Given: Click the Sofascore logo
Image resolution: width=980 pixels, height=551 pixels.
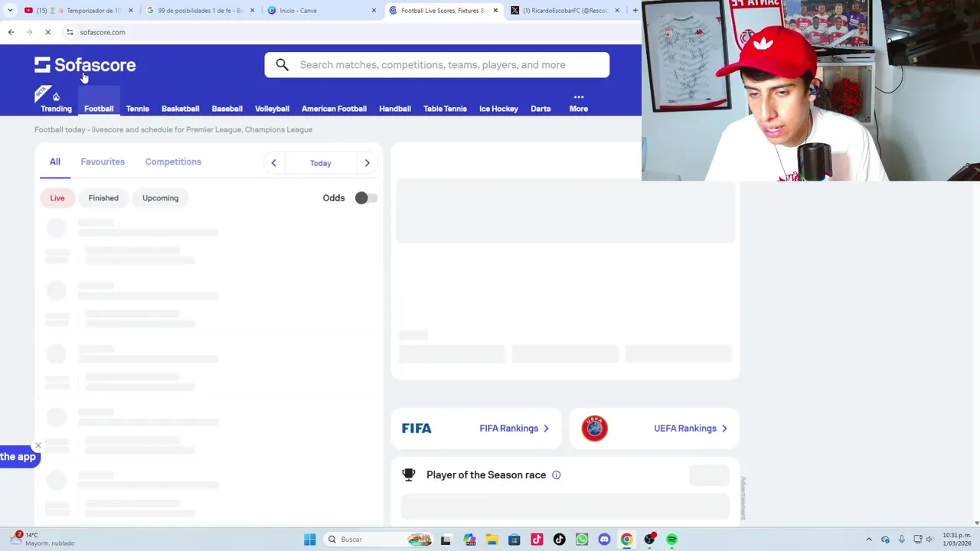Looking at the screenshot, I should [85, 65].
